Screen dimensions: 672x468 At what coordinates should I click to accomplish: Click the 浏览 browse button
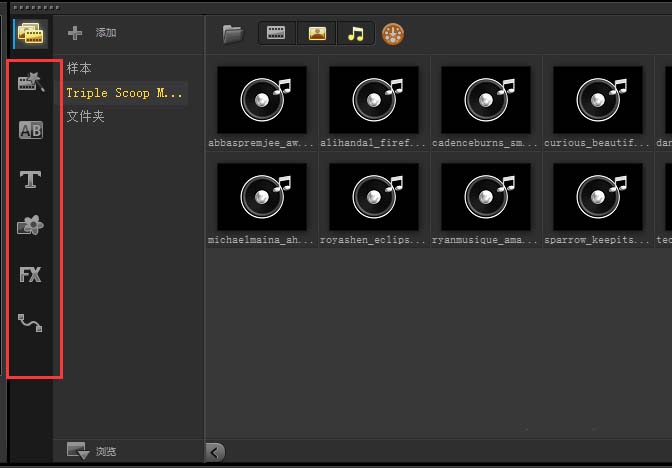[x=92, y=451]
